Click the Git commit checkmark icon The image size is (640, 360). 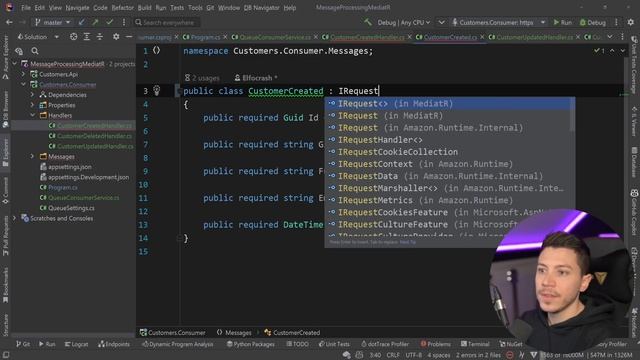coord(109,22)
